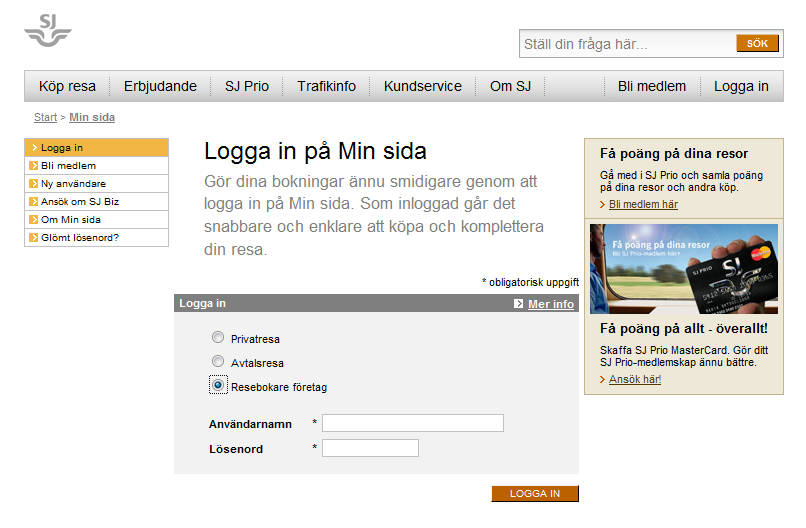The height and width of the screenshot is (528, 806).
Task: Click the Logga in på Min sida heading
Action: click(315, 152)
